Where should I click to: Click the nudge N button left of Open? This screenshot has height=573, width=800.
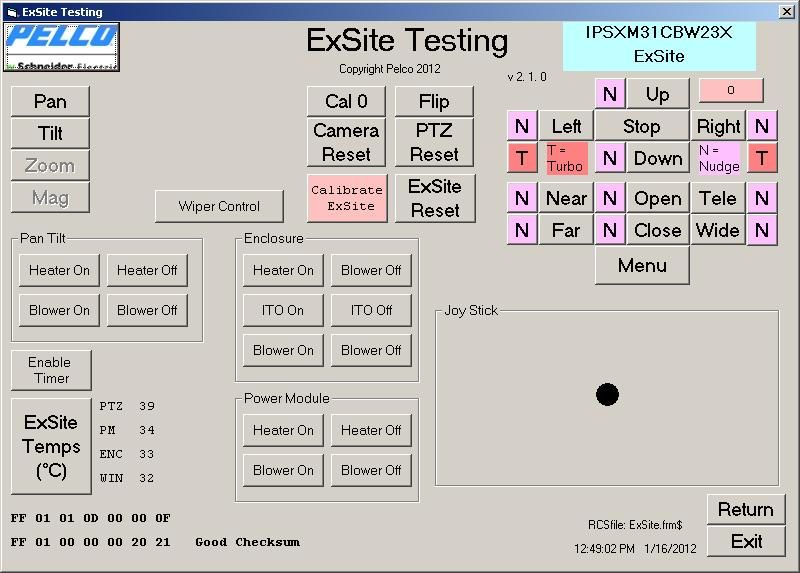tap(610, 198)
